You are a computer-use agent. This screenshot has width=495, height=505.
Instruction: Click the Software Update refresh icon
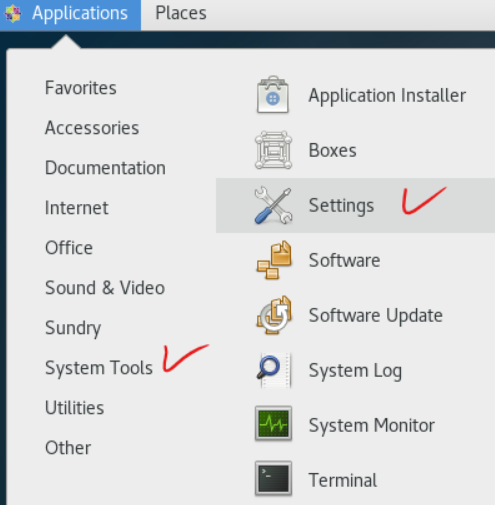point(274,315)
